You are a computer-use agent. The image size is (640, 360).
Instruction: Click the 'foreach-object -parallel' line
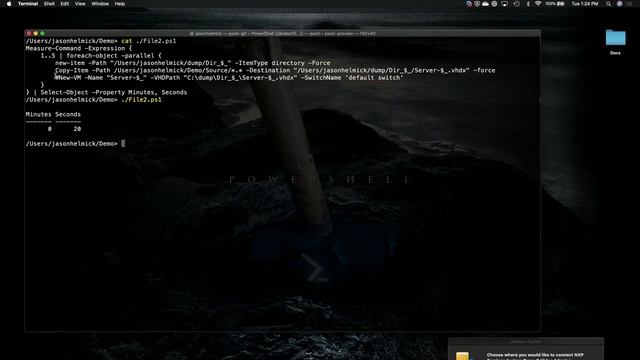(101, 56)
